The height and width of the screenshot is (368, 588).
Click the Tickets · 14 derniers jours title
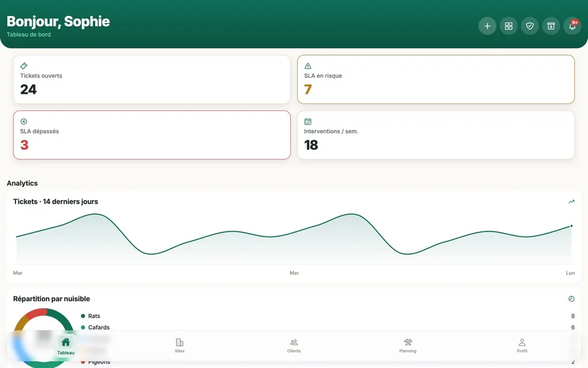tap(56, 202)
